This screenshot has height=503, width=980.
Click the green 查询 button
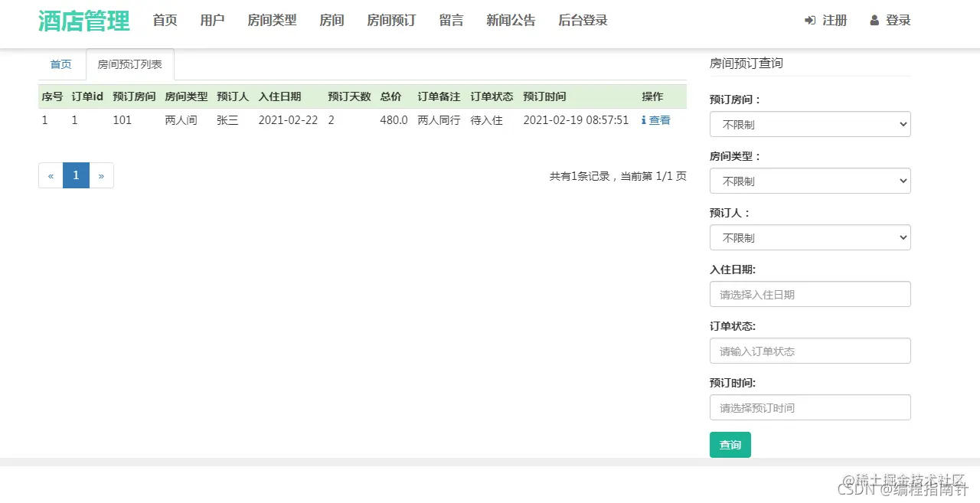click(x=730, y=445)
